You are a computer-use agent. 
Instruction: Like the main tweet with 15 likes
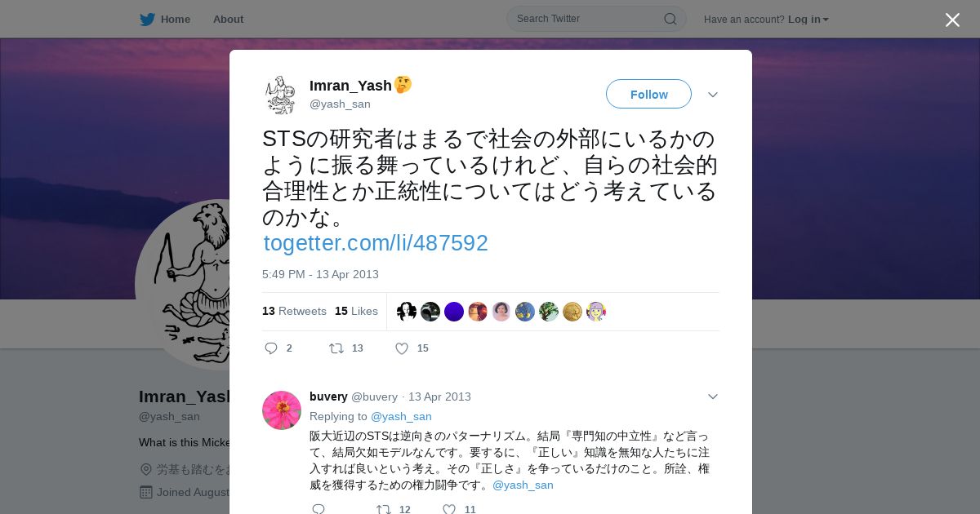coord(401,348)
